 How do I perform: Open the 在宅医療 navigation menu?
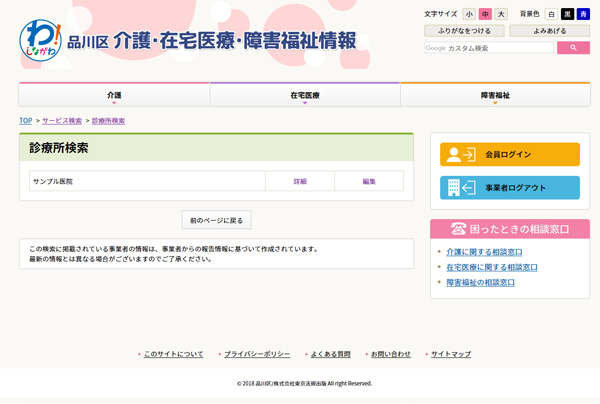(x=305, y=95)
